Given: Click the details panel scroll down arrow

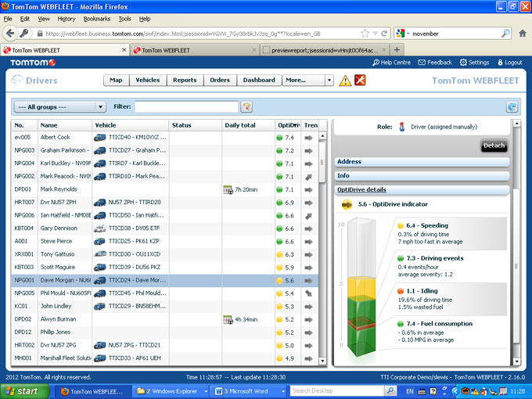Looking at the screenshot, I should click(516, 361).
